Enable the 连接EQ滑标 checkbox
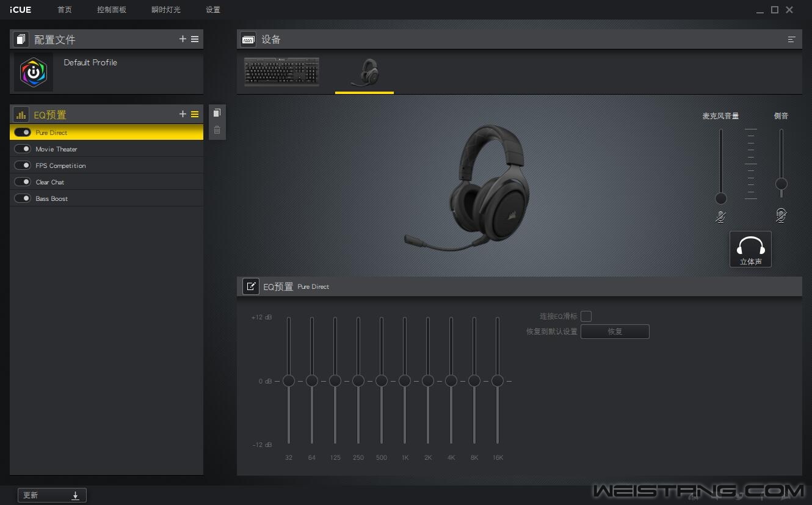 [586, 316]
